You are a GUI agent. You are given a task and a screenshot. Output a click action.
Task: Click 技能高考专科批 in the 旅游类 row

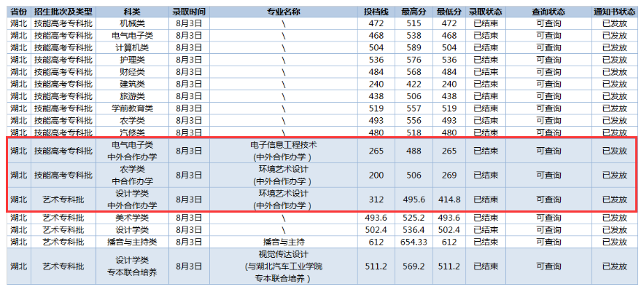point(63,96)
